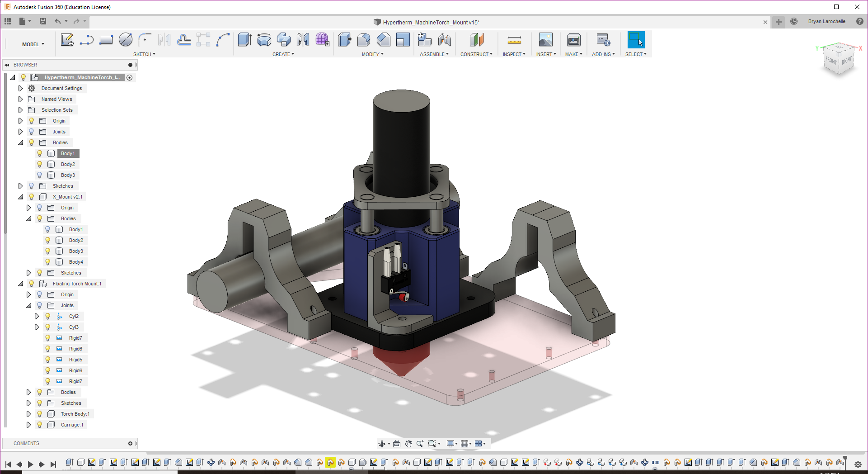Click the Scripts and Add-Ins icon
Viewport: 868px width, 474px height.
[603, 40]
